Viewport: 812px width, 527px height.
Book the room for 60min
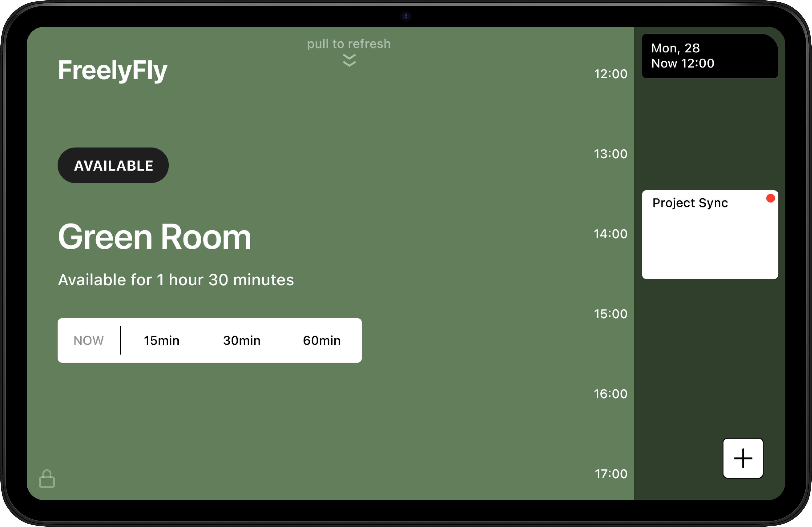click(x=321, y=340)
